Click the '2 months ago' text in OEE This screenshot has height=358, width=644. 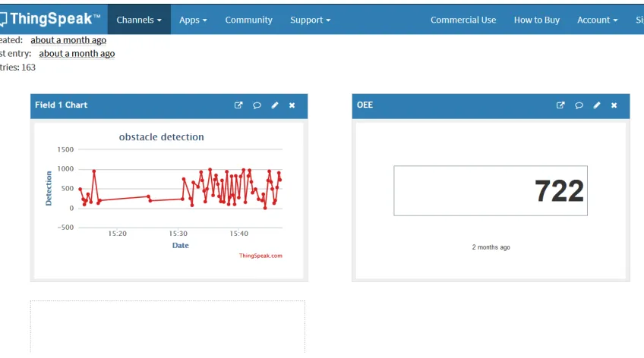pos(491,247)
